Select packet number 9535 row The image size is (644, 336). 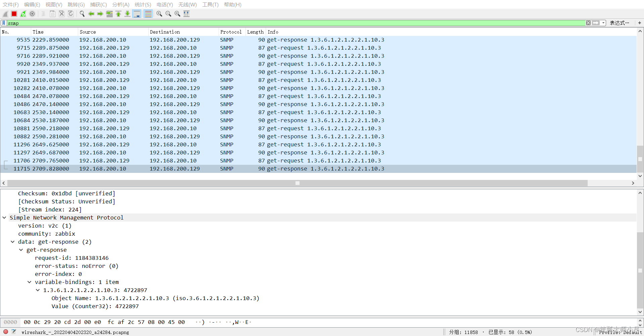(318, 40)
